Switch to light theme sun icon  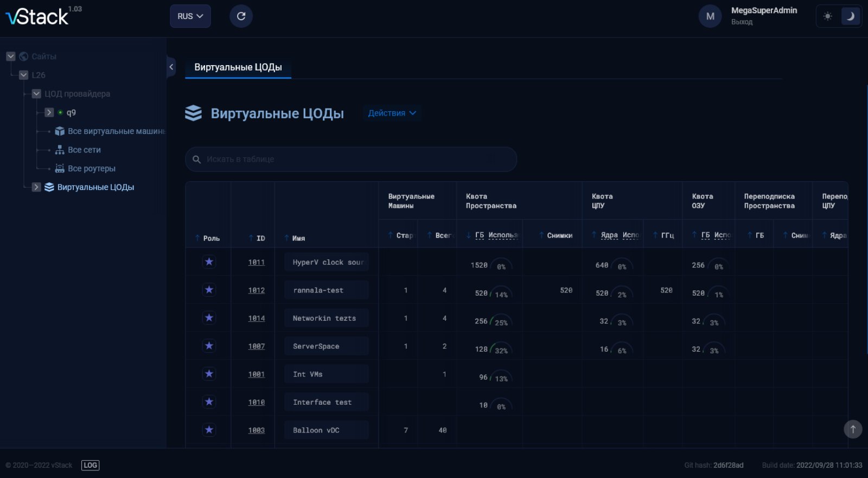click(827, 16)
